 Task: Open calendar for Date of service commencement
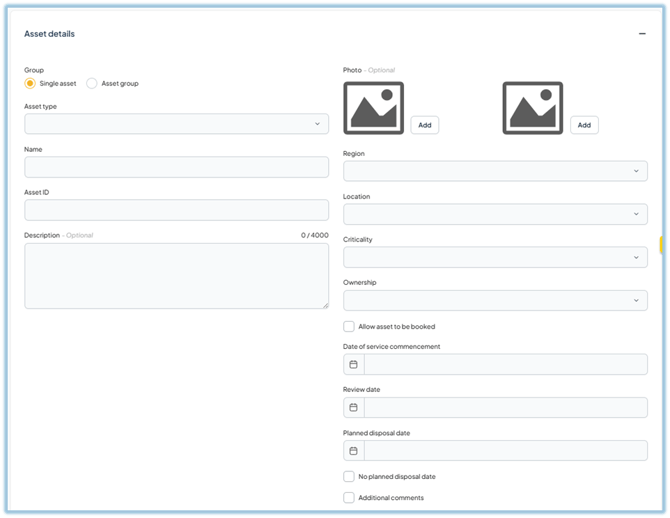353,364
